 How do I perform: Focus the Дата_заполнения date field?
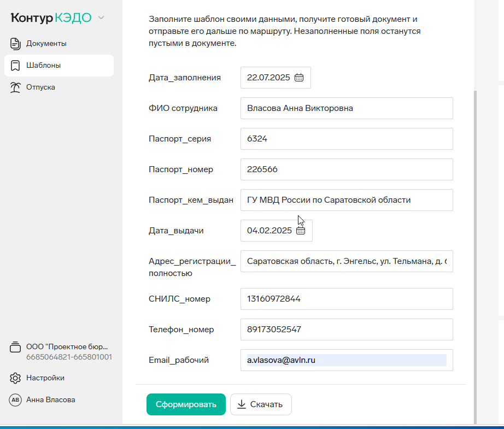click(276, 78)
